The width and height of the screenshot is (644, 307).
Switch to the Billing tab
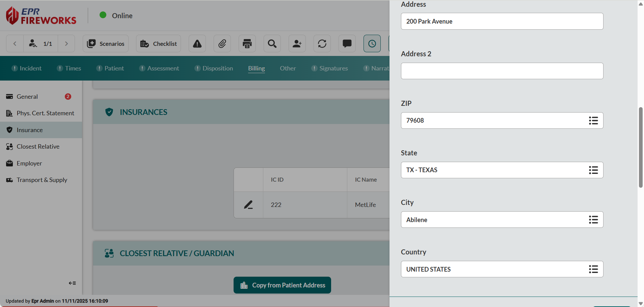click(256, 68)
